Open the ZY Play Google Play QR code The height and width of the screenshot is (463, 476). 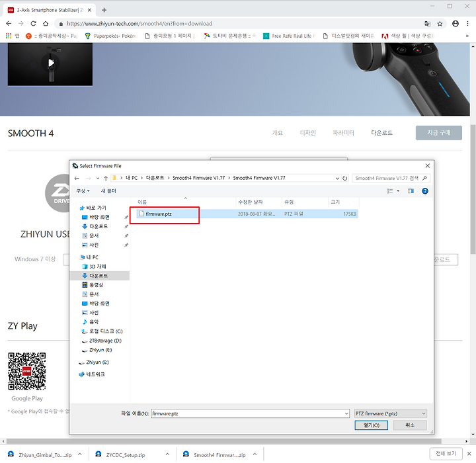coord(27,371)
